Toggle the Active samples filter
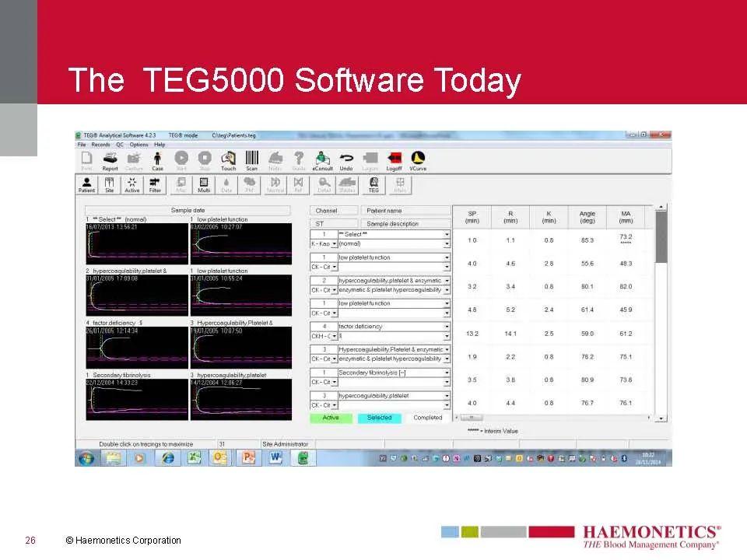 pyautogui.click(x=132, y=185)
